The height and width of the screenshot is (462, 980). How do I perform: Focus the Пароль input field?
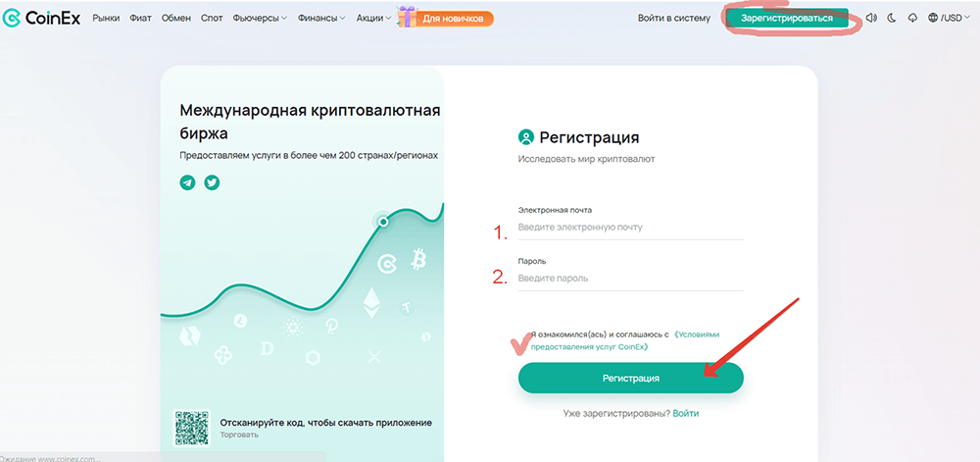tap(630, 279)
